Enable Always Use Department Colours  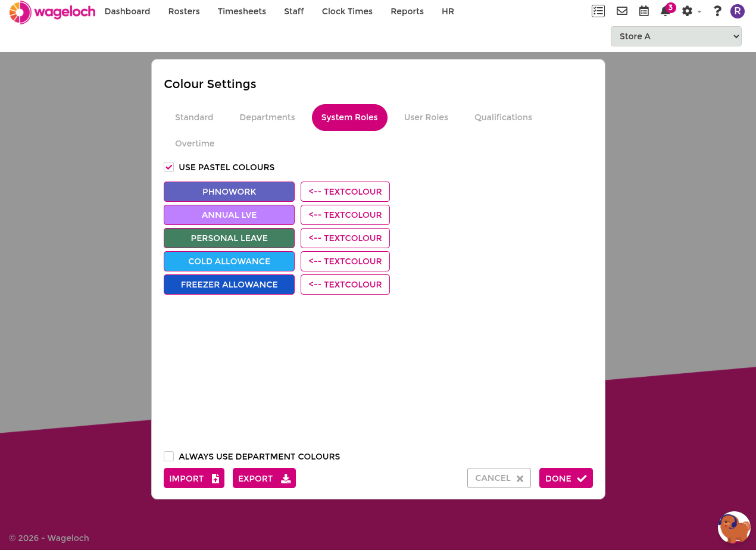[x=169, y=457]
